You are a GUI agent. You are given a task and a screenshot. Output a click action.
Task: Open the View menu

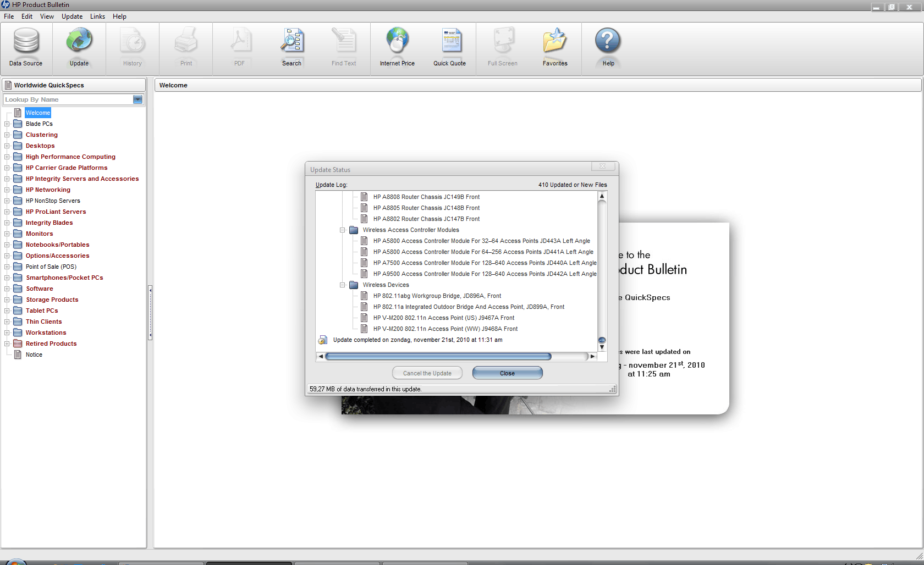click(47, 16)
